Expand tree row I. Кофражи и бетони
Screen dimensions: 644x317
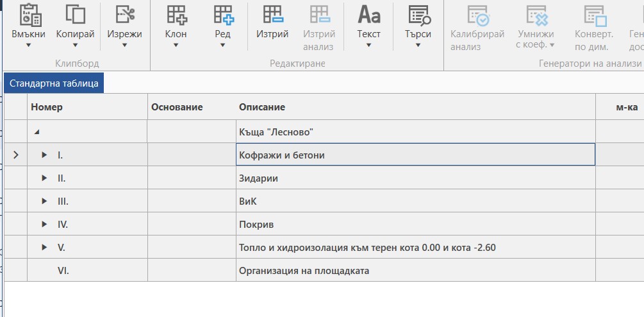44,155
